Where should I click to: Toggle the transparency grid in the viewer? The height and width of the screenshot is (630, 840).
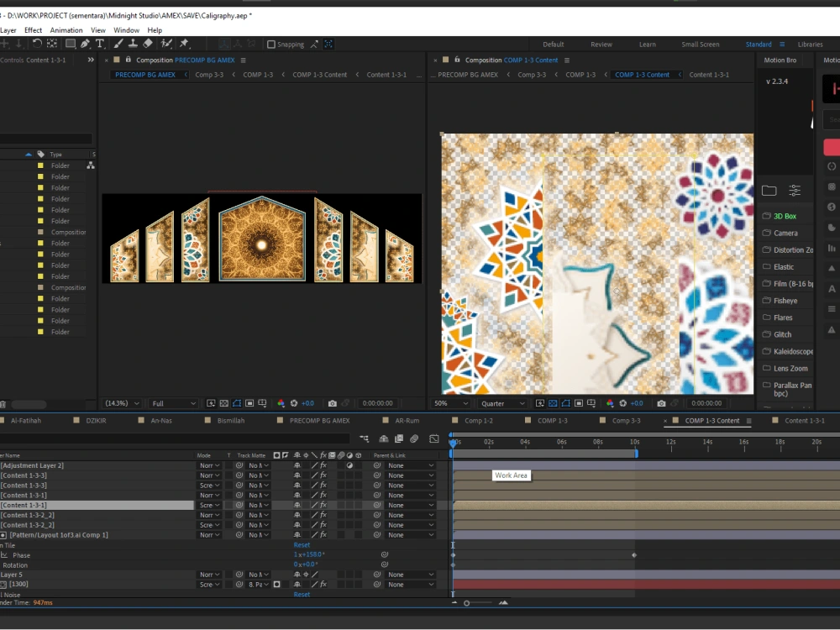click(223, 402)
